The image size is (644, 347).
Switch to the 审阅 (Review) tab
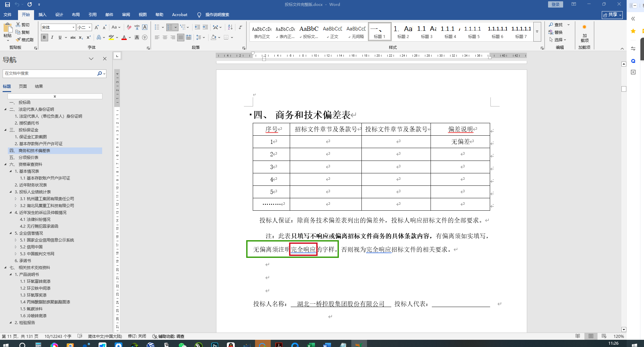click(x=126, y=15)
